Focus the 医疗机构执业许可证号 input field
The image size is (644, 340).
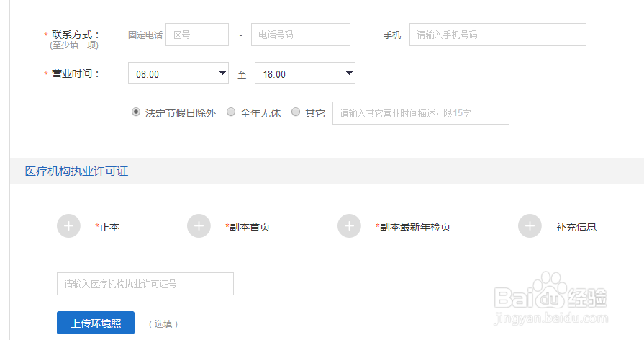[x=145, y=284]
